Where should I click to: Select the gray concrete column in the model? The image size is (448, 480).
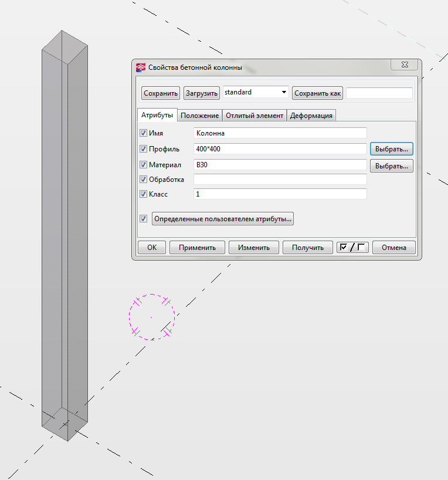point(65,235)
